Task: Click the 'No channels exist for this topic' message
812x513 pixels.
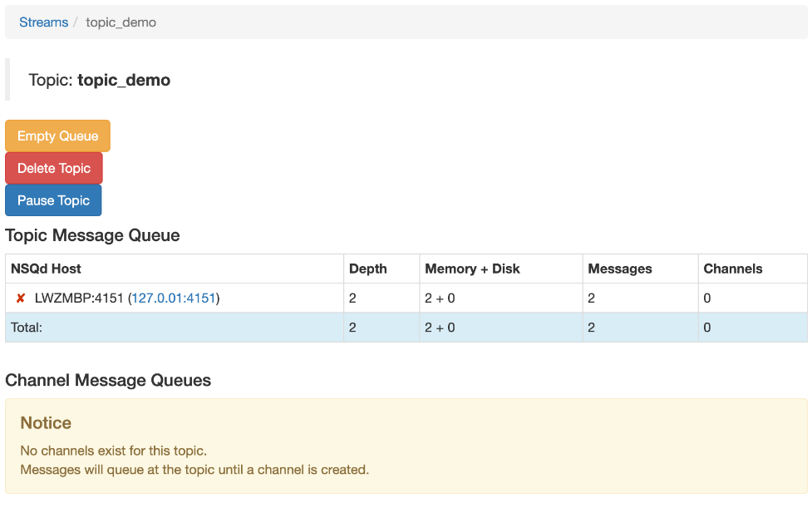Action: (x=113, y=451)
